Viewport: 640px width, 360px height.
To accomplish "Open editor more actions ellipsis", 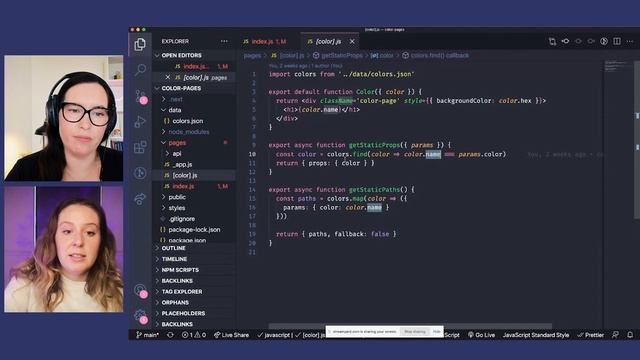I will coord(630,41).
